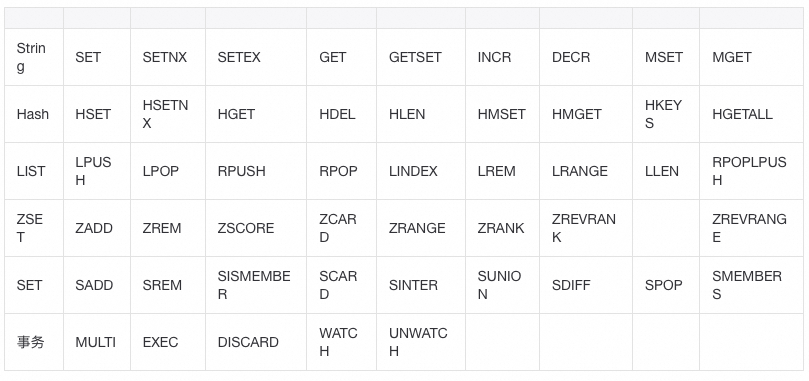Click the ZREVRANGE cell

click(x=751, y=228)
